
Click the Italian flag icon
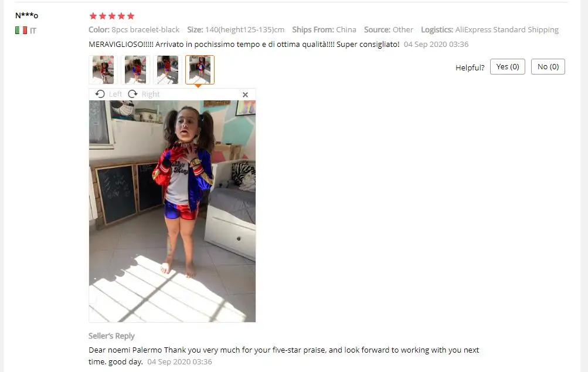tap(21, 31)
